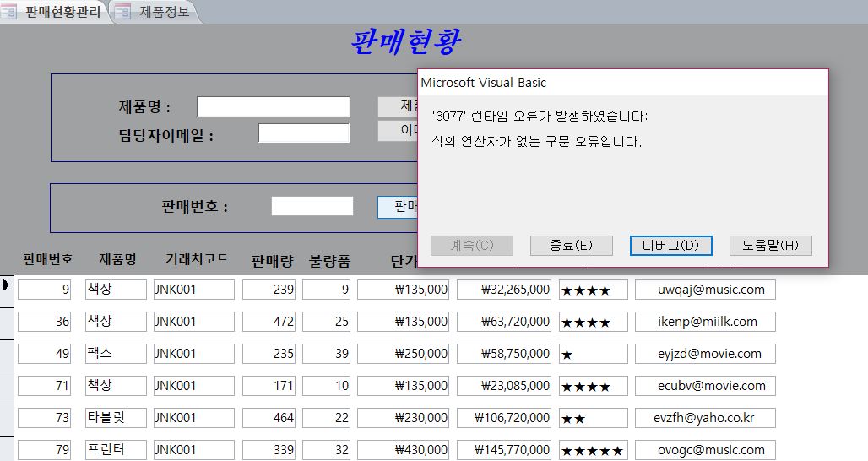Click the partially hidden button beside 제품명 field
Image resolution: width=868 pixels, height=461 pixels.
398,106
